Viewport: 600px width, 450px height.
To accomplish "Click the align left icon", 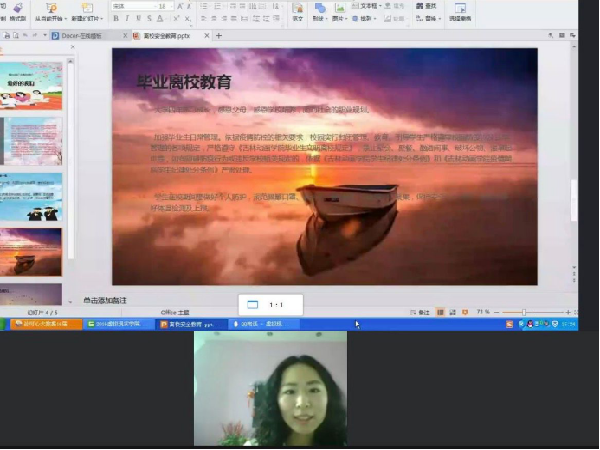I will tap(204, 18).
